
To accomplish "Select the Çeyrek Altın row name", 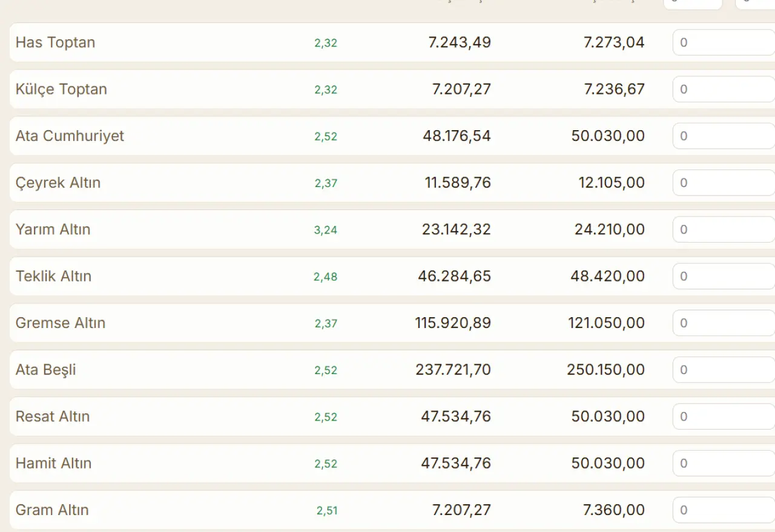I will tap(58, 183).
